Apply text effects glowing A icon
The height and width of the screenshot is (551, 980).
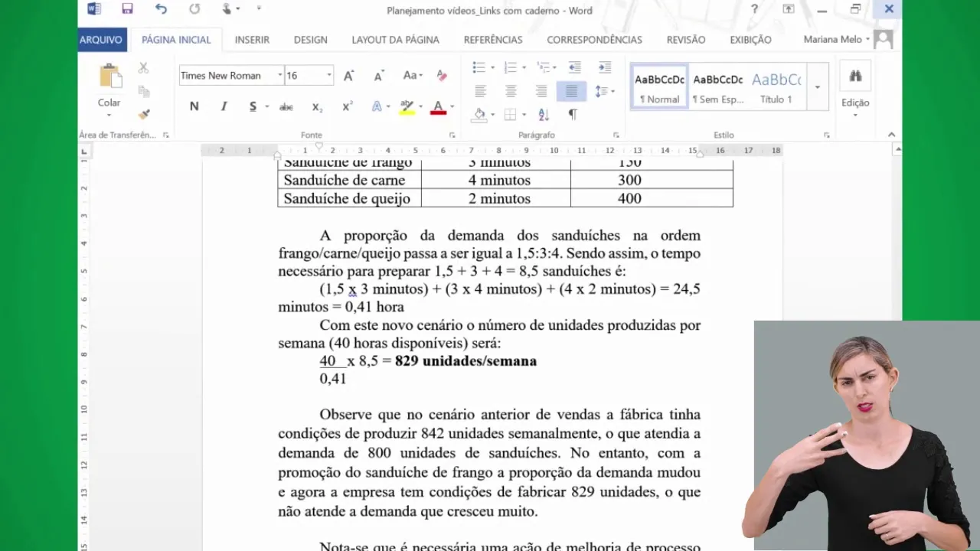click(x=377, y=106)
